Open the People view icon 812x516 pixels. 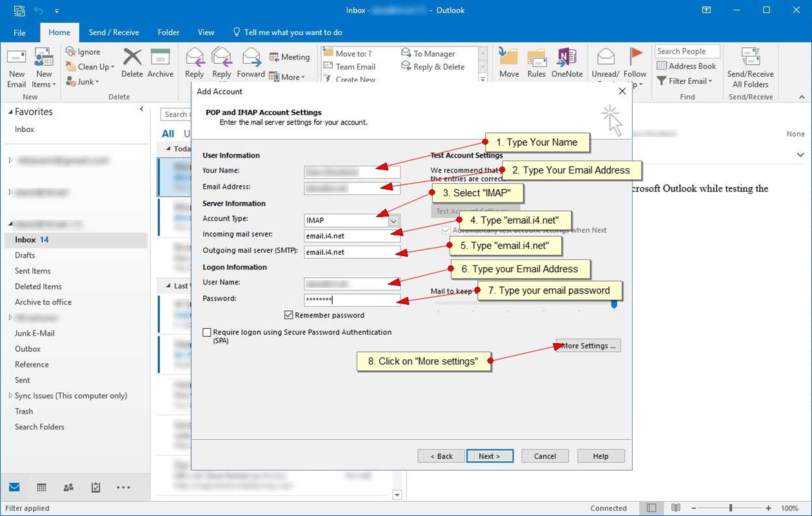tap(68, 488)
